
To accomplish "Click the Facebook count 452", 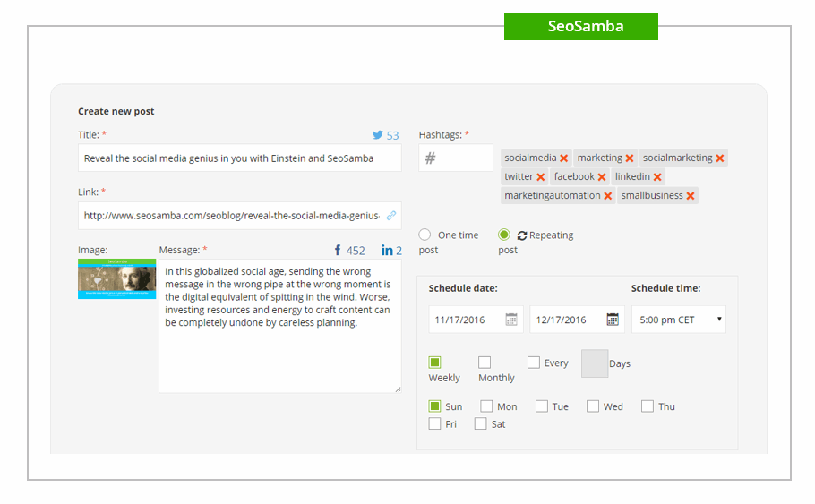I will [356, 251].
